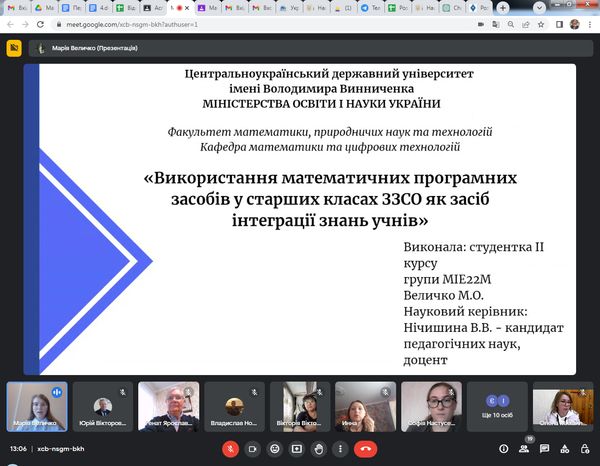
Task: Unmute the microphone in the call bar
Action: pyautogui.click(x=231, y=450)
